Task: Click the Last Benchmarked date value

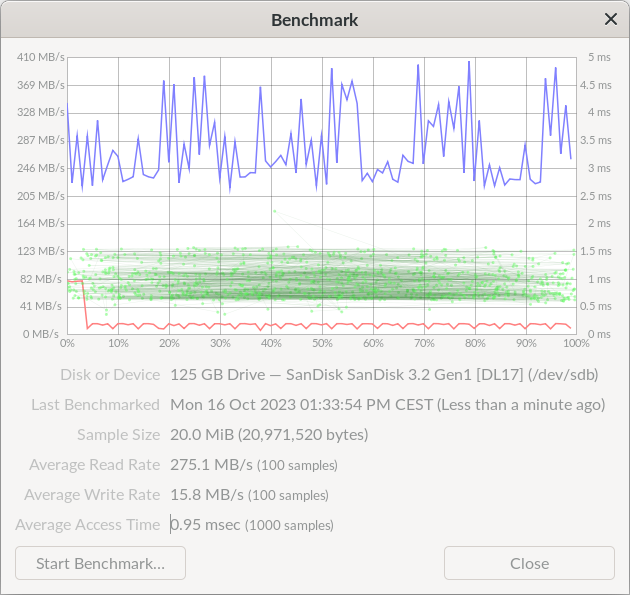Action: click(387, 405)
